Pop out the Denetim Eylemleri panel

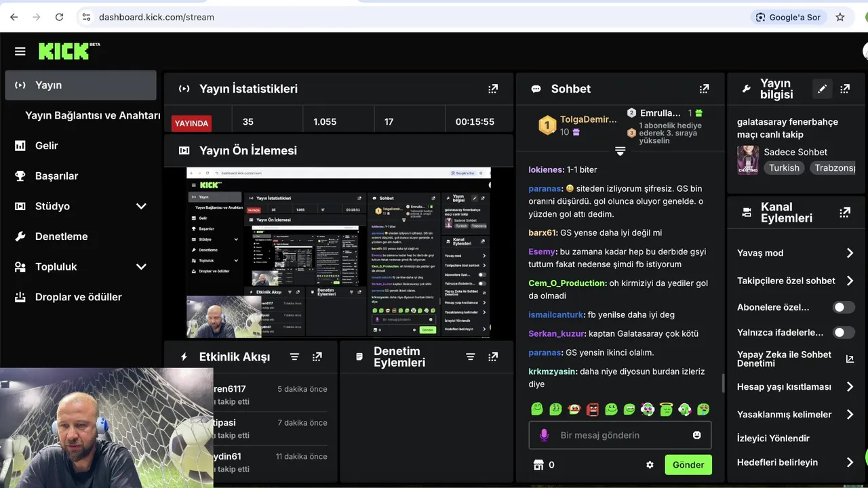493,357
